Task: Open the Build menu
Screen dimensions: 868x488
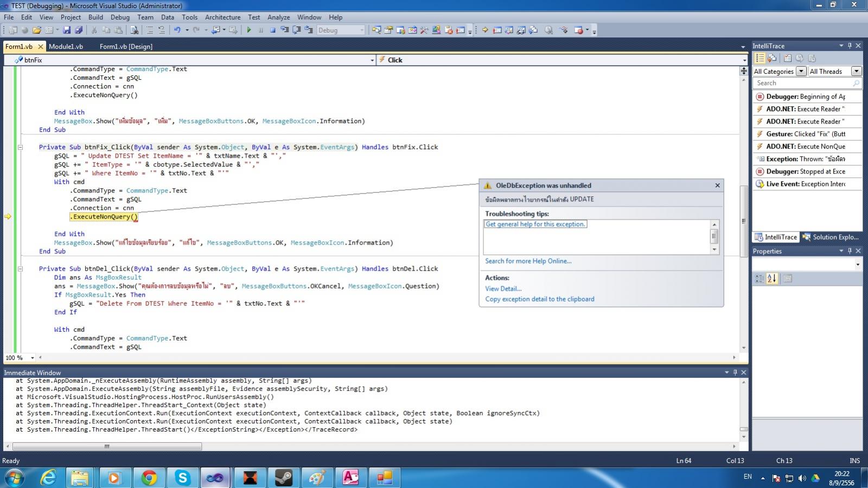Action: [x=95, y=17]
